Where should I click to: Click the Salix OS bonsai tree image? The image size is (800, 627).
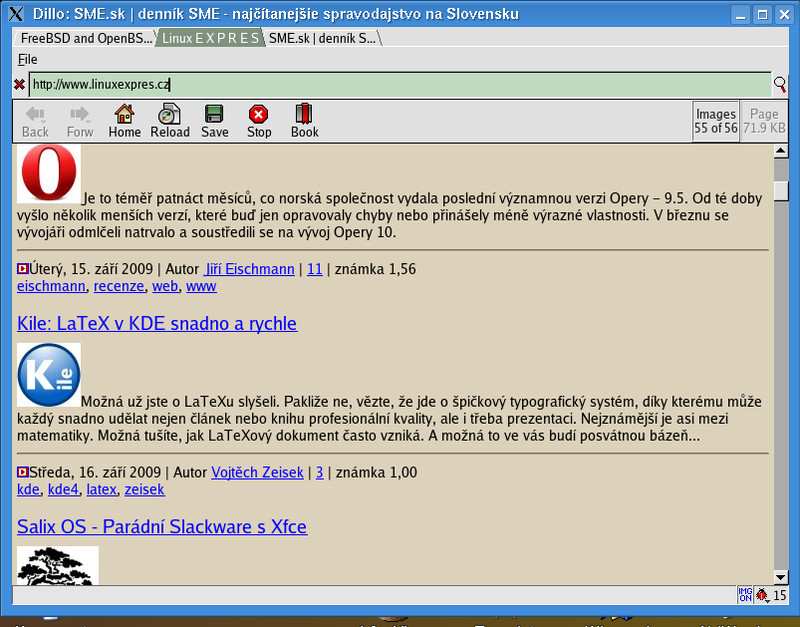click(58, 565)
